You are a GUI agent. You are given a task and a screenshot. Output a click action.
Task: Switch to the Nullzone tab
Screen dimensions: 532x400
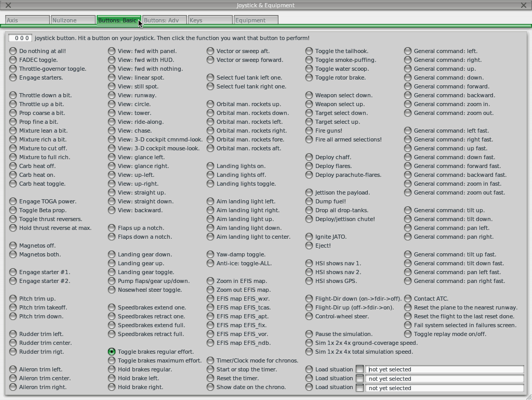[72, 20]
